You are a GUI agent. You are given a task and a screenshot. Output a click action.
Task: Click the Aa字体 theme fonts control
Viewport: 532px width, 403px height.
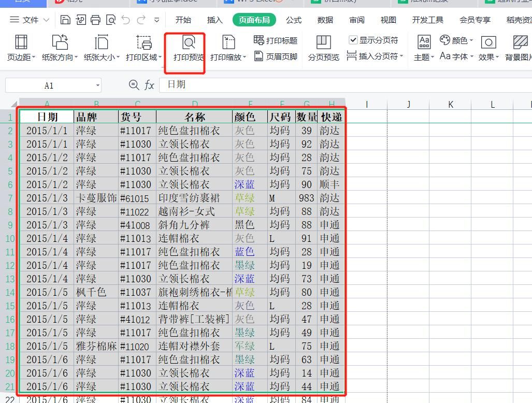pyautogui.click(x=455, y=57)
